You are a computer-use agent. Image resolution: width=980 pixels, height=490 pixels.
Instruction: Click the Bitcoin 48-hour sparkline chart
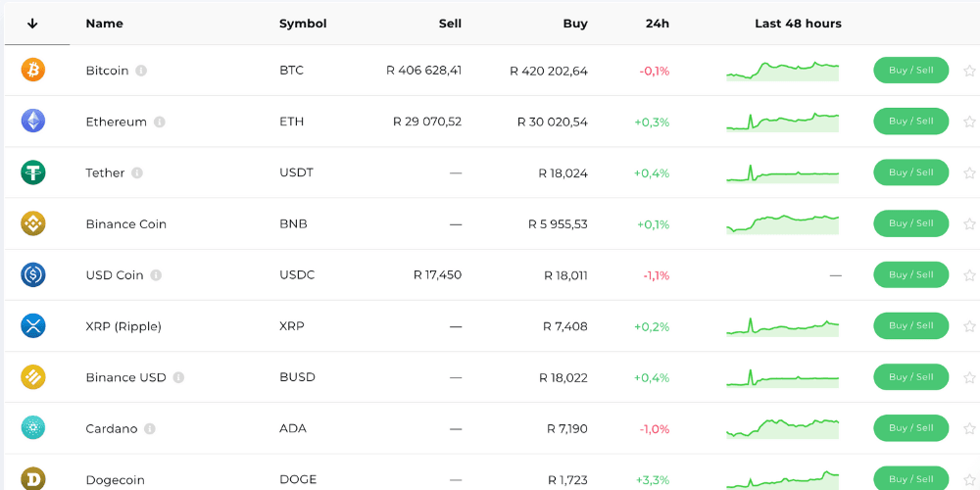pos(782,71)
